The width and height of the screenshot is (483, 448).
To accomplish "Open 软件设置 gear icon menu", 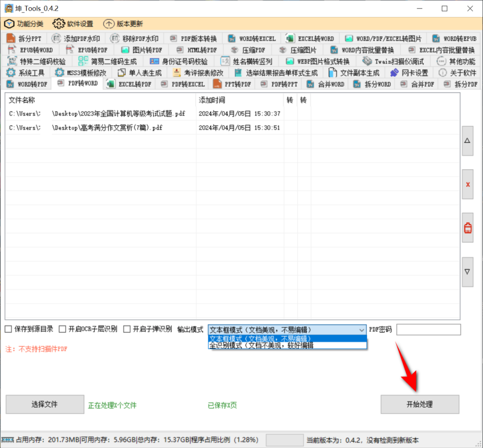I will click(59, 24).
